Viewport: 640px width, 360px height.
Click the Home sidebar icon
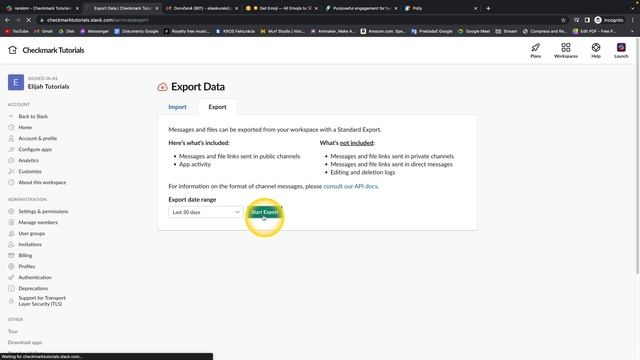11,127
